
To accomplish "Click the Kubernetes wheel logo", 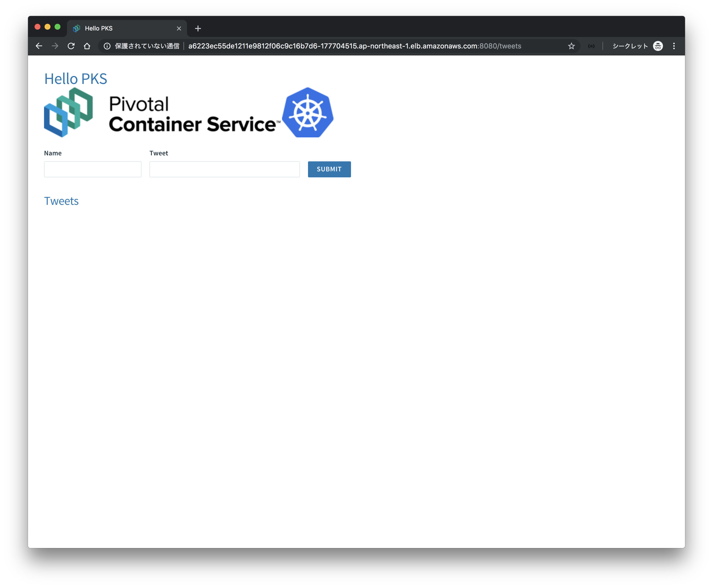I will click(x=307, y=112).
